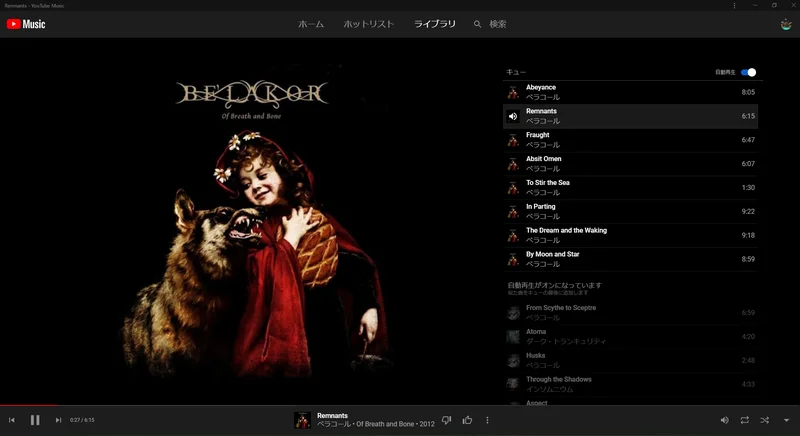
Task: Click the Husks album thumbnail
Action: [x=513, y=361]
